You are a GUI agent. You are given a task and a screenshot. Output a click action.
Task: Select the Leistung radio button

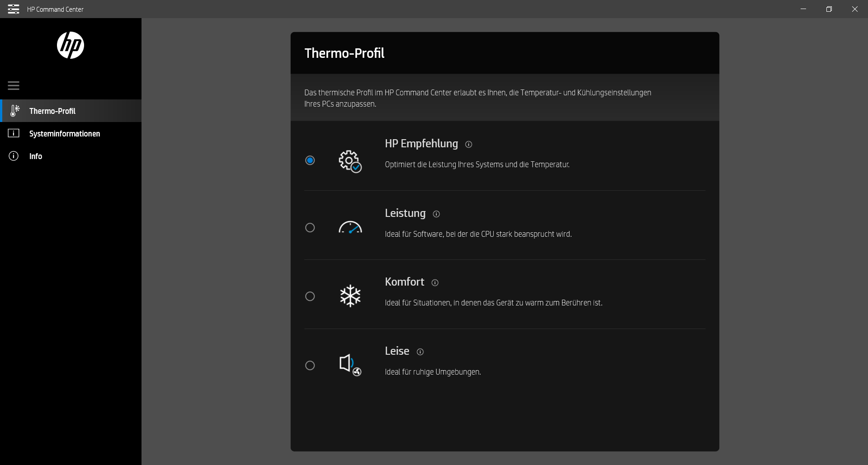click(x=310, y=228)
